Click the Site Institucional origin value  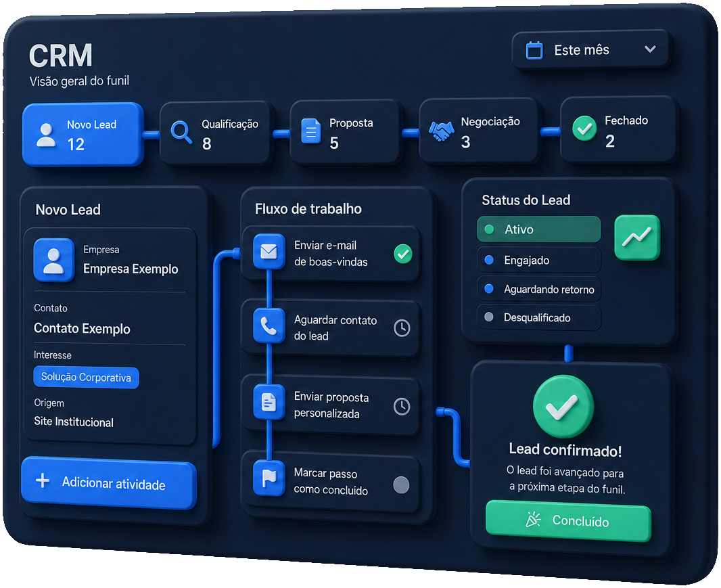tap(74, 422)
